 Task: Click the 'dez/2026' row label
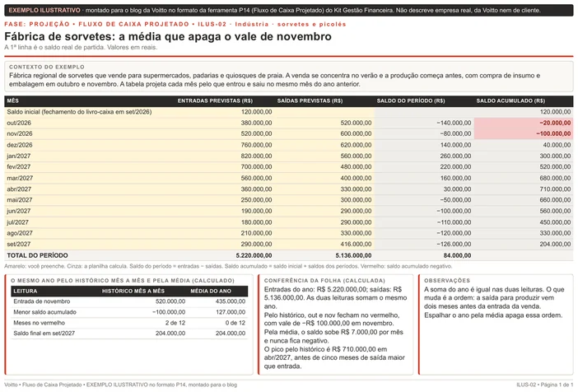(20, 145)
